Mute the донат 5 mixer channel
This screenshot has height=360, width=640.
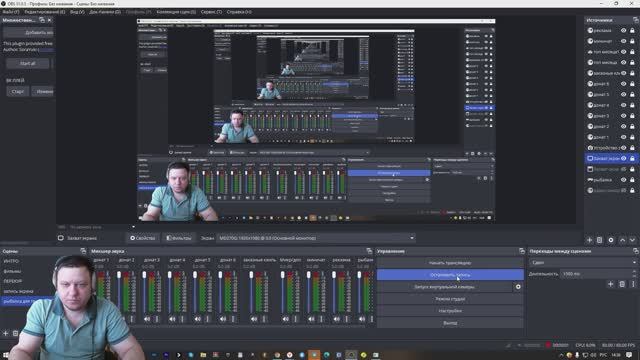point(198,319)
